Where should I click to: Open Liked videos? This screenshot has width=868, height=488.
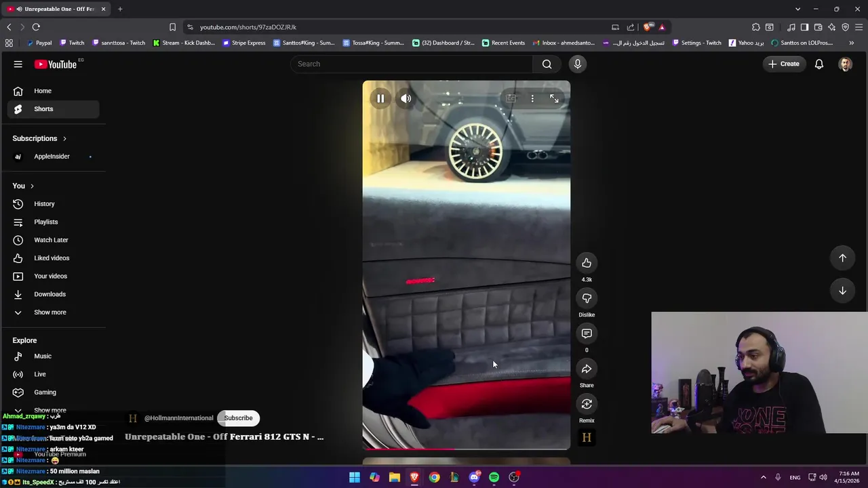pos(54,258)
